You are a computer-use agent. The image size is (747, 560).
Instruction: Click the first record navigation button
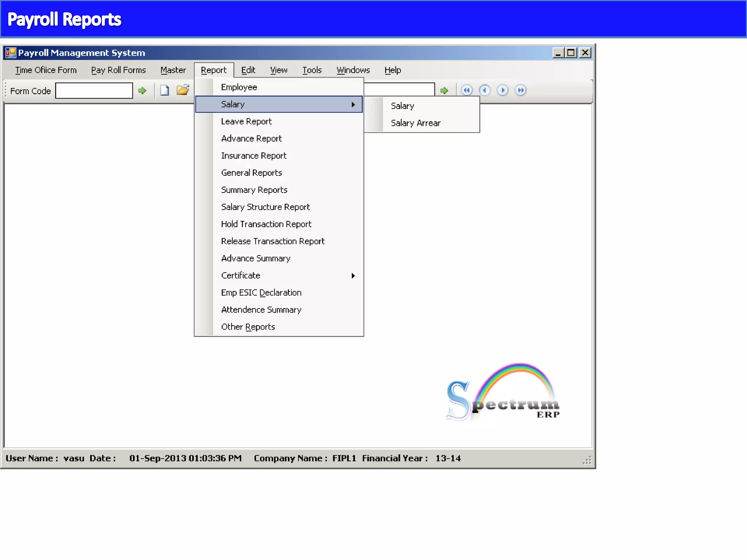[467, 90]
